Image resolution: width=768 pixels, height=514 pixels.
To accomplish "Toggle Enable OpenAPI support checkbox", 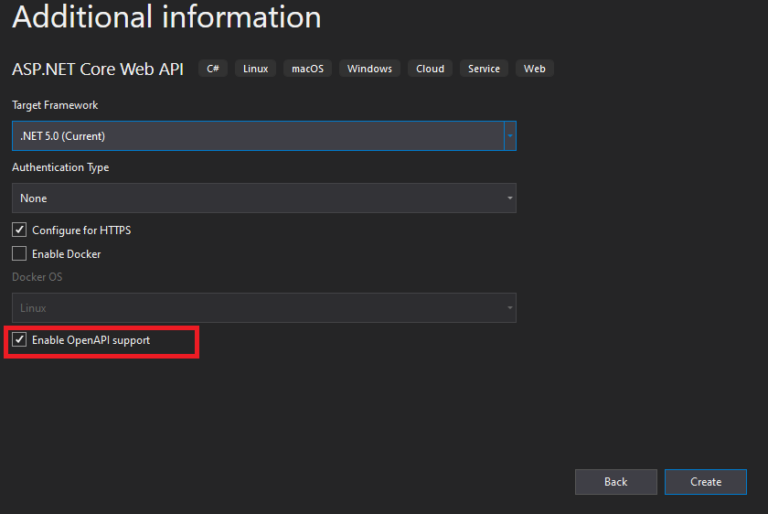I will pyautogui.click(x=20, y=340).
